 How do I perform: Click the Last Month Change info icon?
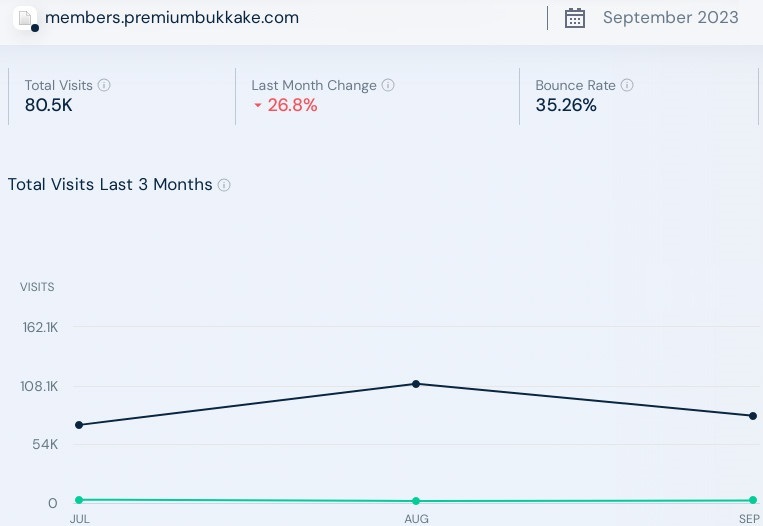pos(388,86)
